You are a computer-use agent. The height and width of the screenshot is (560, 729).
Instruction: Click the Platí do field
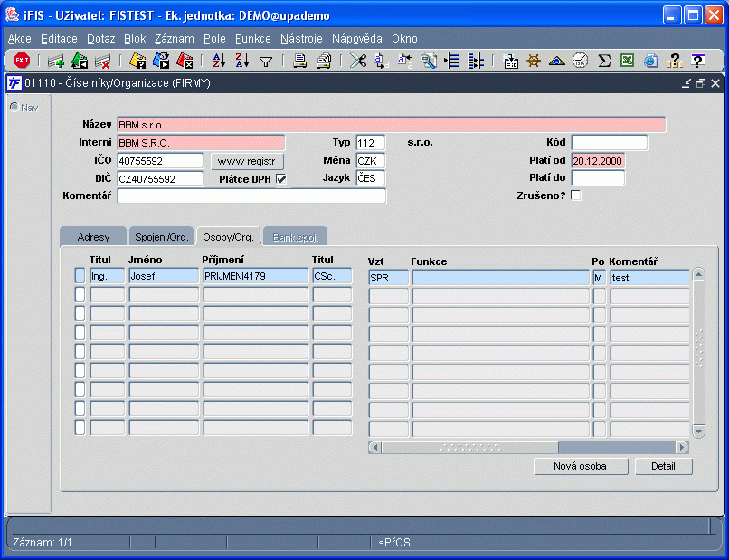tap(598, 177)
